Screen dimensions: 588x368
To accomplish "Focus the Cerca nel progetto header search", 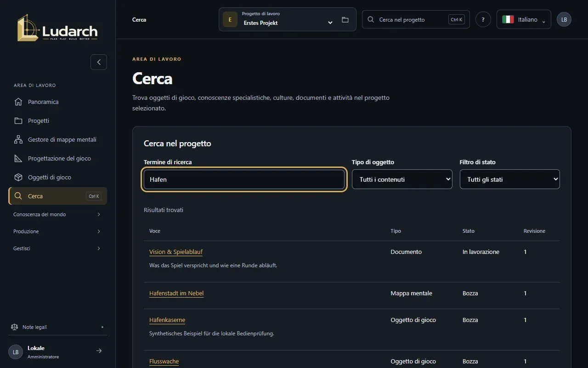I will click(416, 19).
